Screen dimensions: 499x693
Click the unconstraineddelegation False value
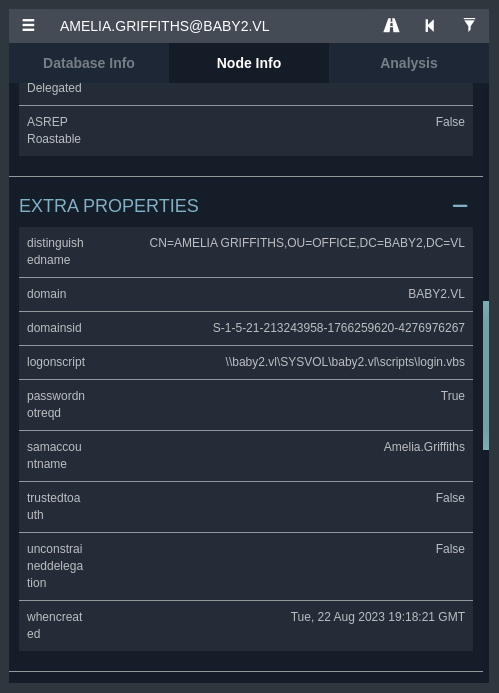point(450,549)
